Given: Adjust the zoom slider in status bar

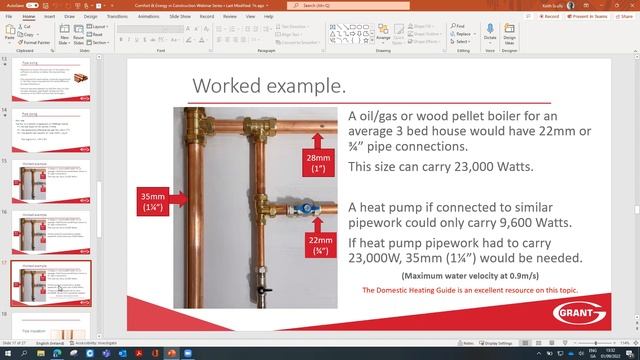Looking at the screenshot, I should pyautogui.click(x=596, y=343).
